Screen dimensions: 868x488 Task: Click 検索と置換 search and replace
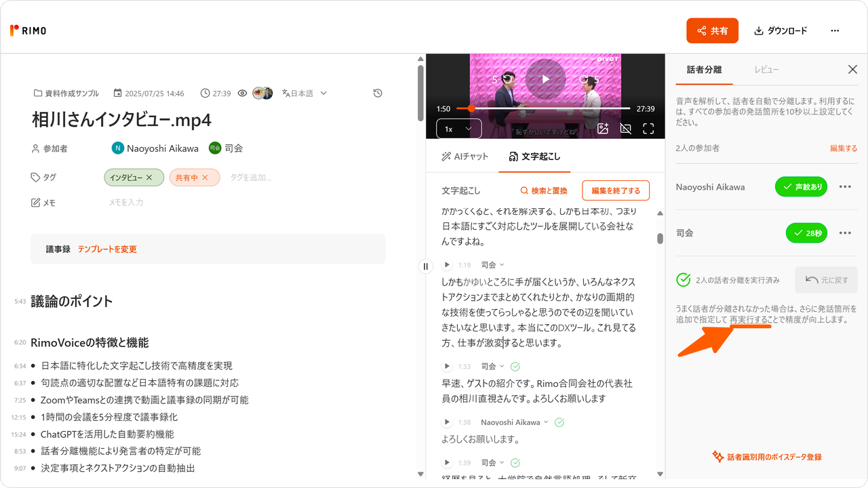tap(543, 190)
